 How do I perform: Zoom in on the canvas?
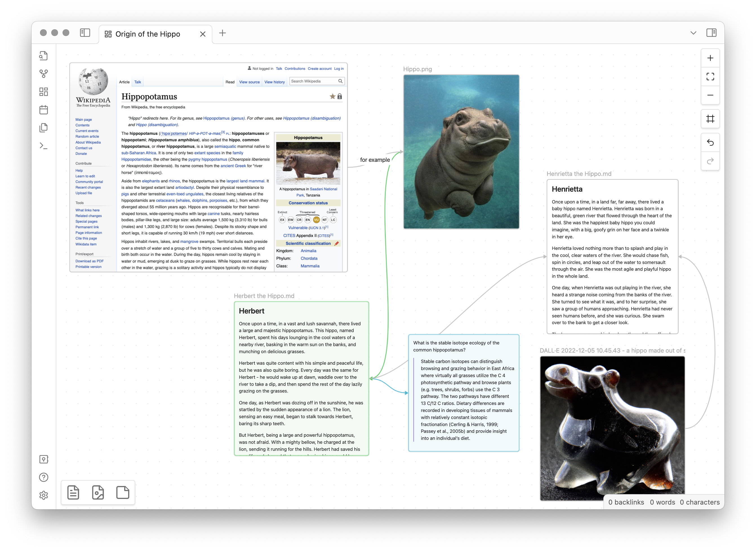point(710,58)
